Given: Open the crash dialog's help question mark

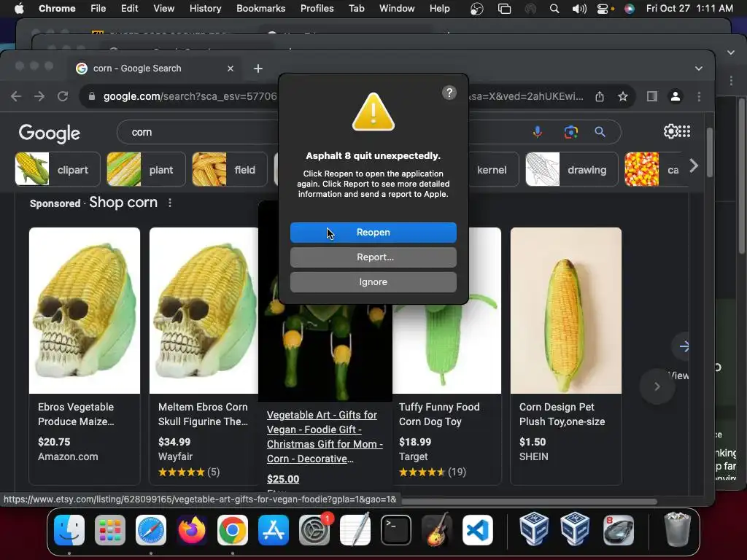Looking at the screenshot, I should 449,93.
